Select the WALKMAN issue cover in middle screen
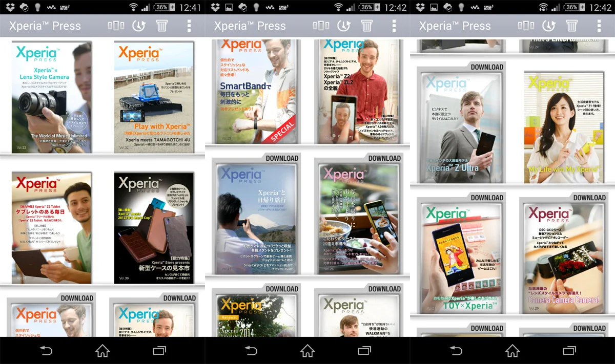This screenshot has width=615, height=364. click(359, 316)
